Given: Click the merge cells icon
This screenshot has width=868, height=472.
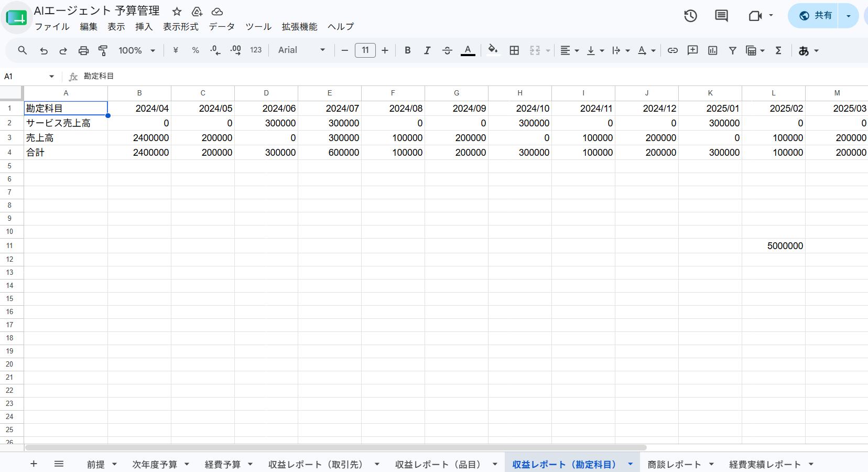Looking at the screenshot, I should coord(535,50).
